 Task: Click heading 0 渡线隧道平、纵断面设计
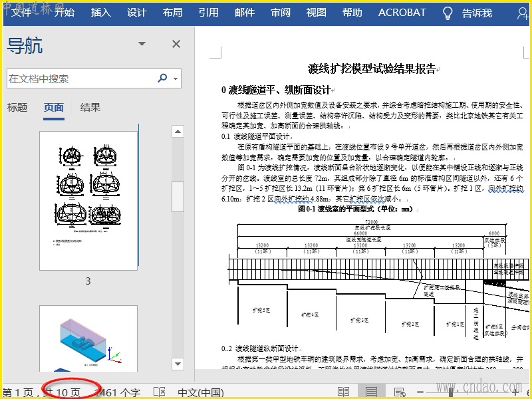[276, 90]
